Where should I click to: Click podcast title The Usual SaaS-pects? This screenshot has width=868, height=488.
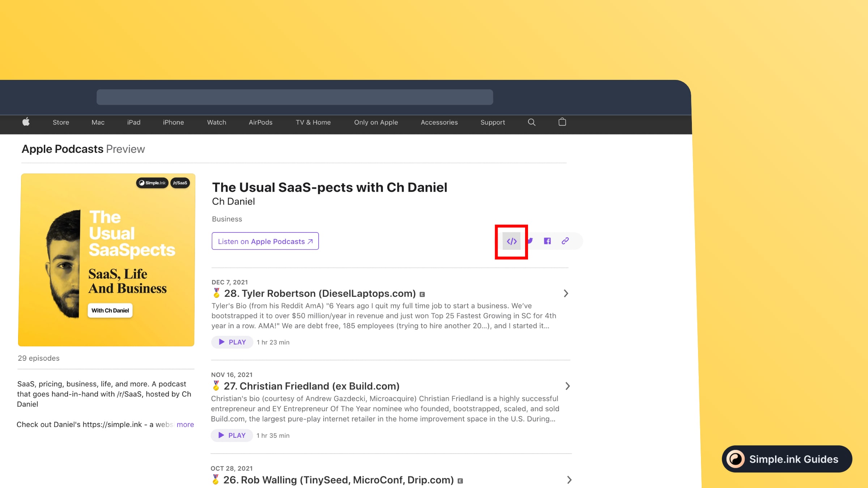point(329,187)
